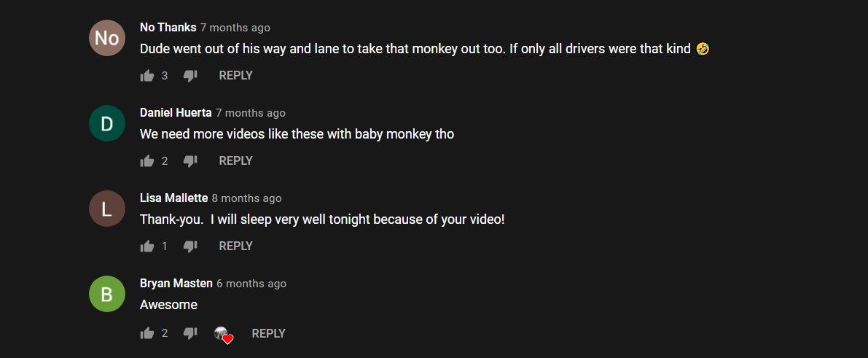Dislike Daniel Huerta's baby monkey comment

coord(190,161)
